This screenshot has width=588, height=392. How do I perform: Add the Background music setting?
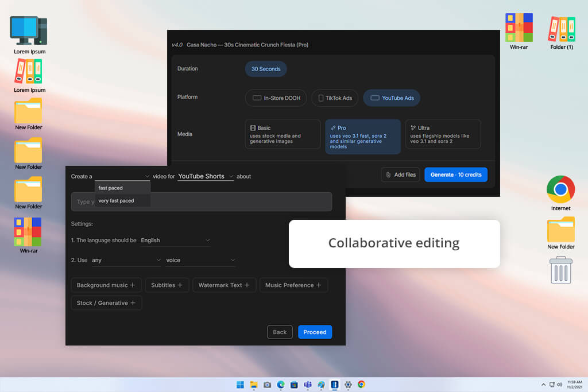(x=106, y=285)
